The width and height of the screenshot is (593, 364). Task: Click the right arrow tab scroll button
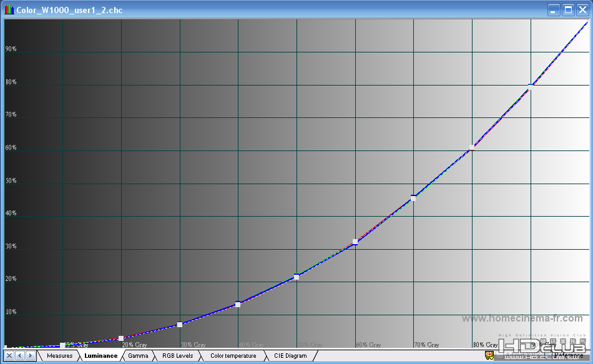[x=30, y=356]
